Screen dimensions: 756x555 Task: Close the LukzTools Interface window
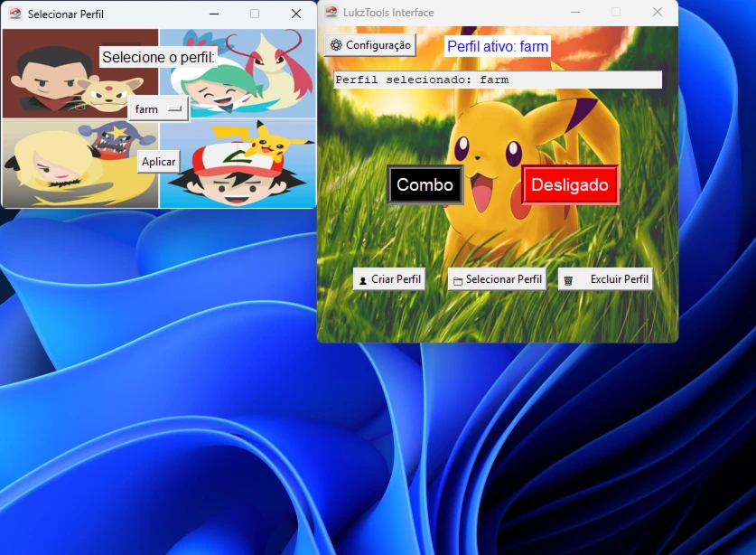[x=658, y=12]
